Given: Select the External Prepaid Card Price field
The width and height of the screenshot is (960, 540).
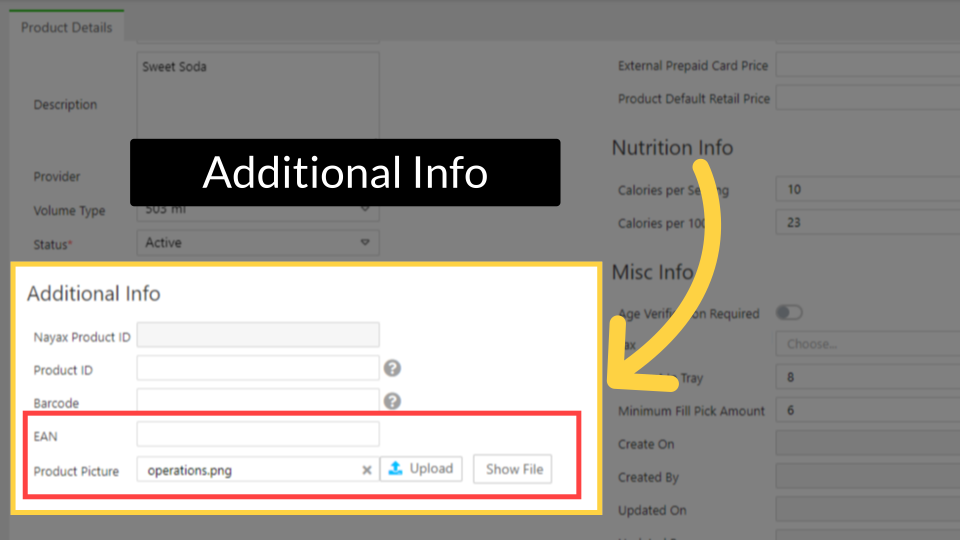Looking at the screenshot, I should click(x=866, y=66).
